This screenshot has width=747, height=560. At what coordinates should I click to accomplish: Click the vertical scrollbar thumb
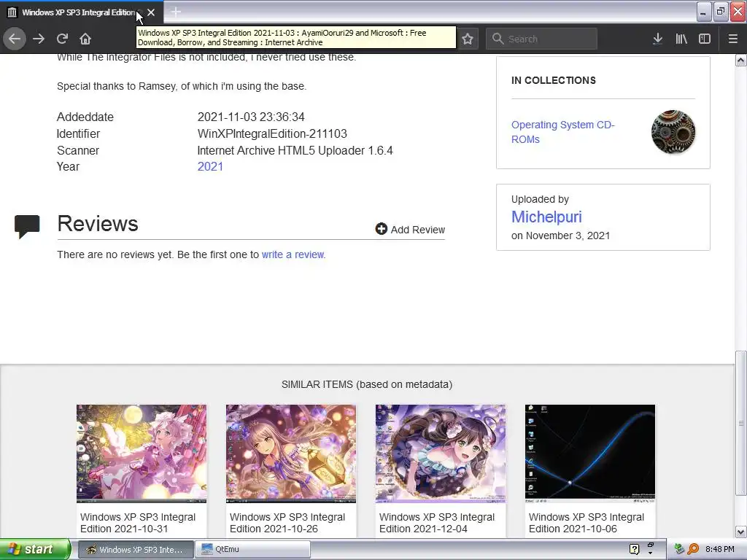click(x=740, y=423)
